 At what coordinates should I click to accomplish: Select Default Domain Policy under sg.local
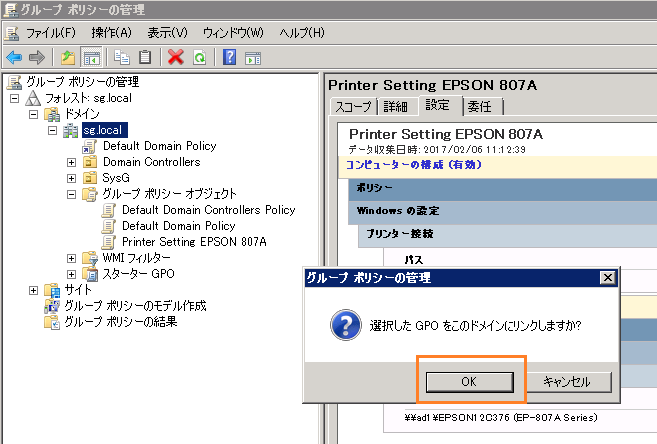(160, 146)
